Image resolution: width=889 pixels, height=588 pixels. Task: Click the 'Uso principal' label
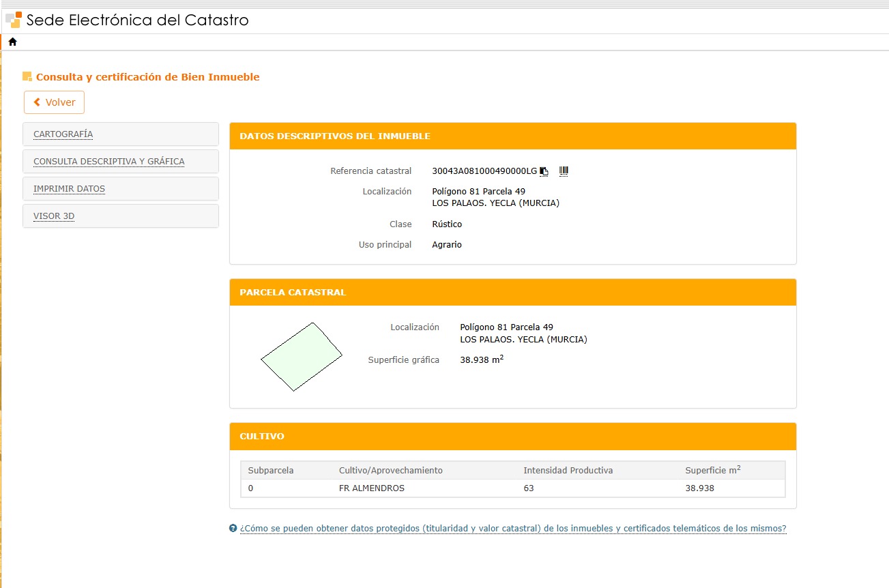click(385, 245)
